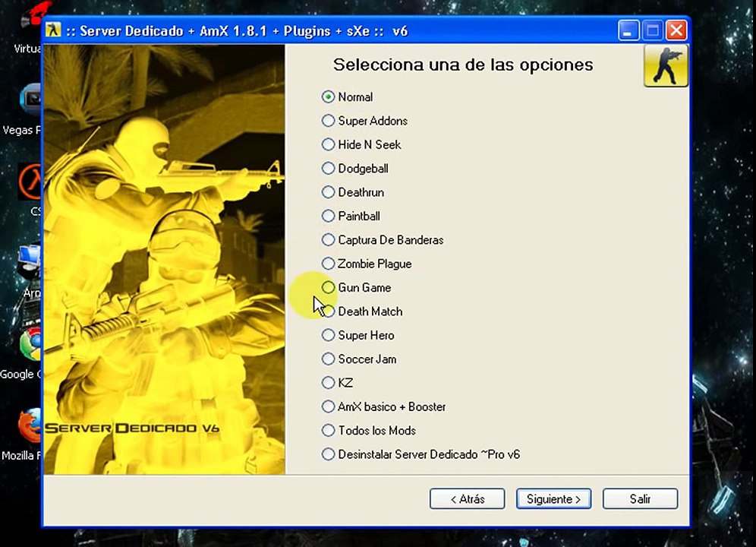This screenshot has height=547, width=756.
Task: Exit installer via Salir button
Action: [641, 498]
